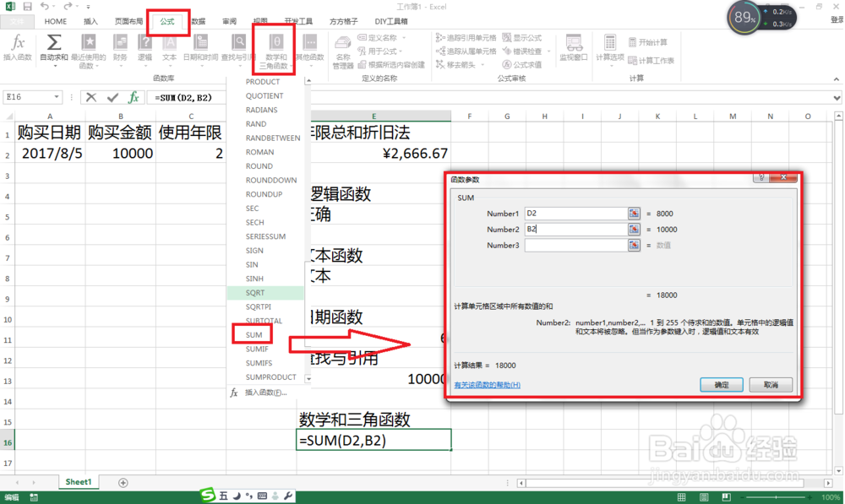Click 计算工作表
The image size is (845, 504).
click(x=651, y=60)
